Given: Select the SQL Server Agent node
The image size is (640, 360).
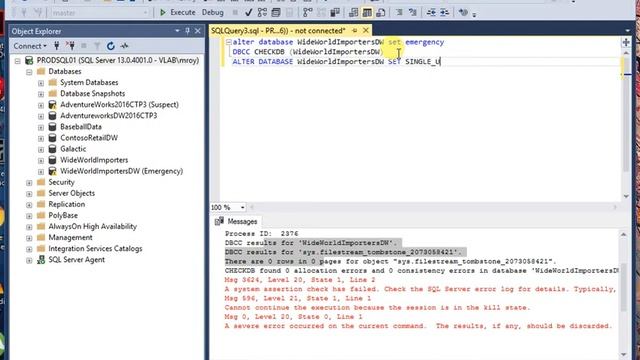Looking at the screenshot, I should 76,260.
